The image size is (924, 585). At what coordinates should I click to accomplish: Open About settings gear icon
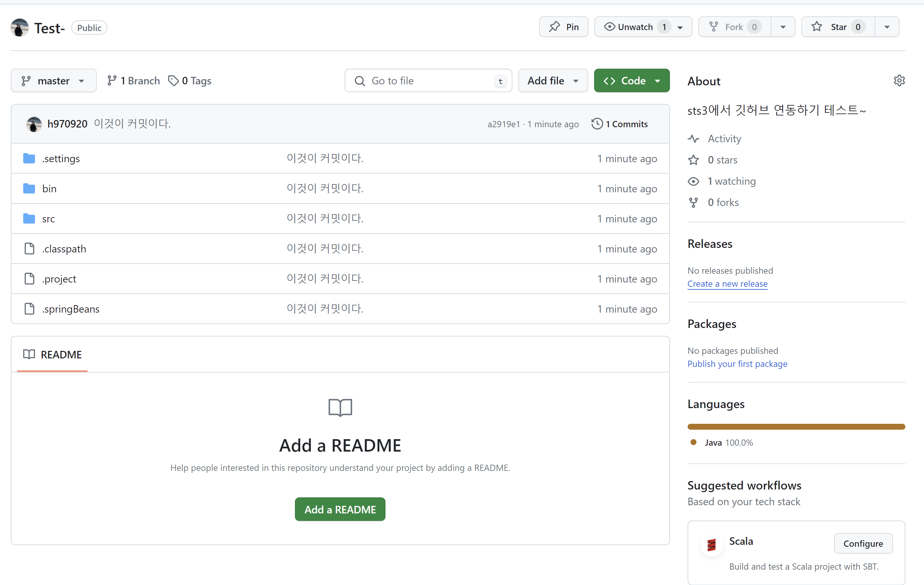899,81
